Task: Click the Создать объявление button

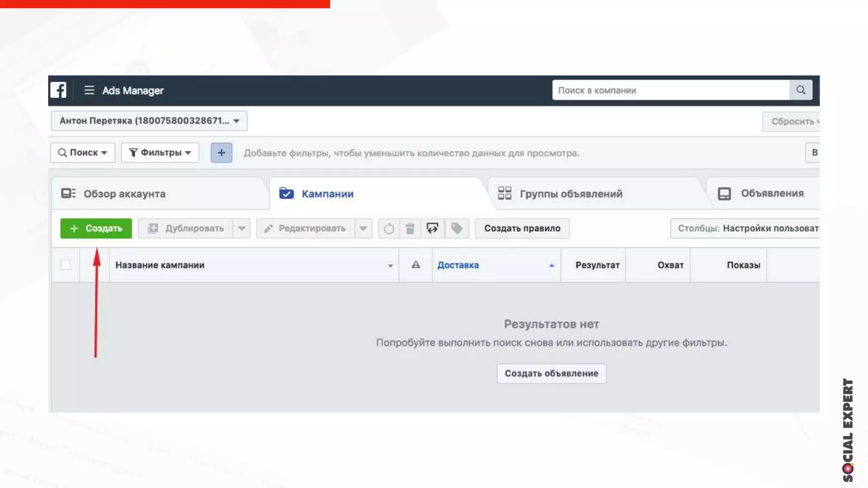Action: [551, 373]
